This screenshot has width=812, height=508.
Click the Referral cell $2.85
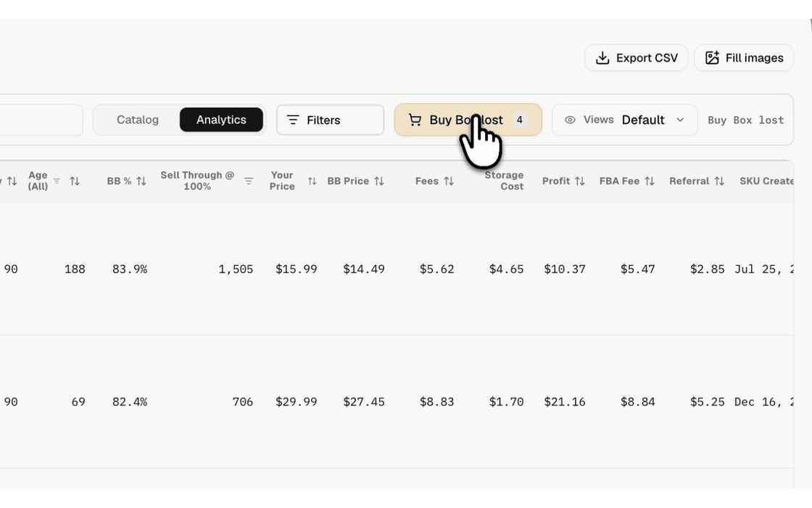point(708,269)
